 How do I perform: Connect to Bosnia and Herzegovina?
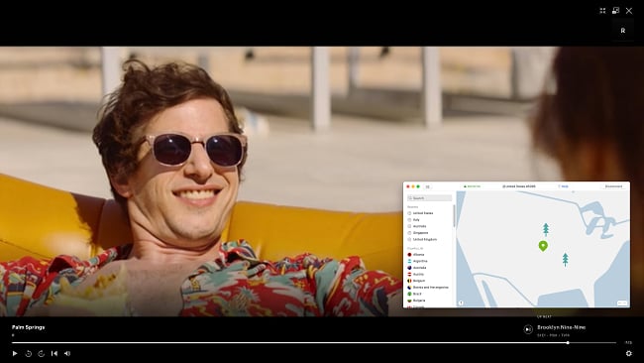pyautogui.click(x=430, y=288)
